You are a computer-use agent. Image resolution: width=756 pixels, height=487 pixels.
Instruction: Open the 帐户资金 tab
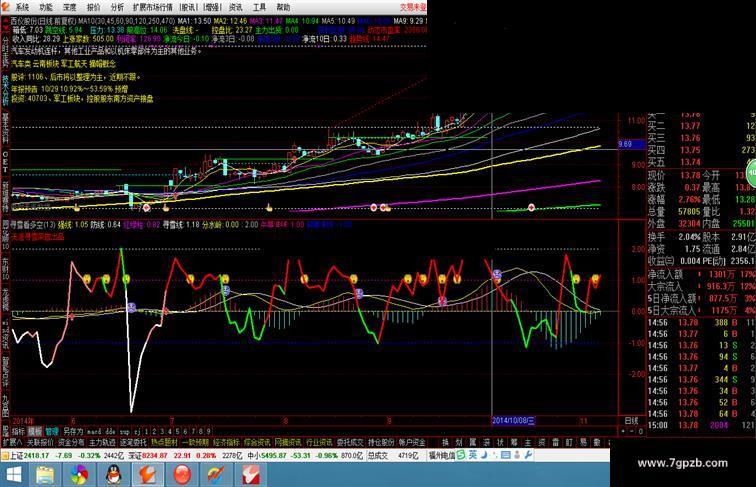click(412, 442)
